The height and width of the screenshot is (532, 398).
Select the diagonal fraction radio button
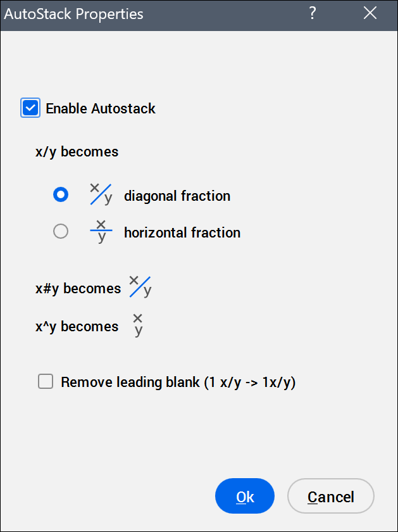point(61,195)
